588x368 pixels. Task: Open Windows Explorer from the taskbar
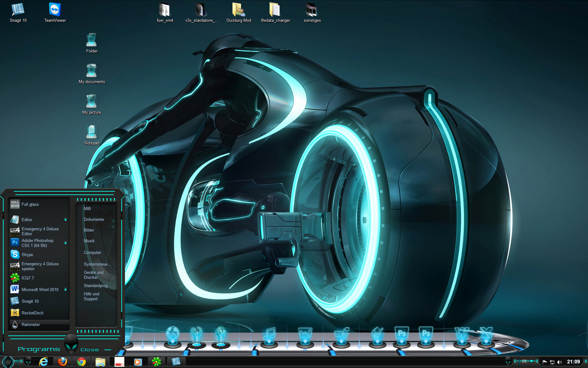[100, 362]
